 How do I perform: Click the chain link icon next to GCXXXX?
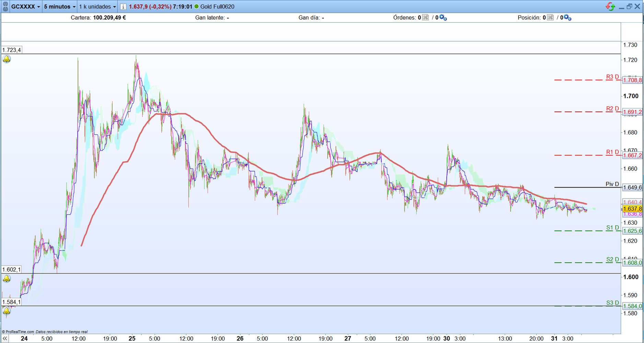click(x=5, y=7)
